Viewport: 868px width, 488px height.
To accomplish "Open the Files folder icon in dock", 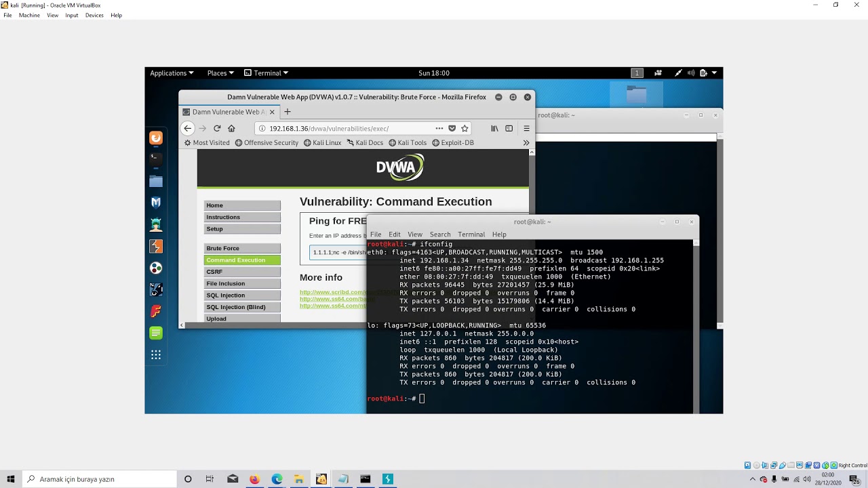I will (156, 181).
